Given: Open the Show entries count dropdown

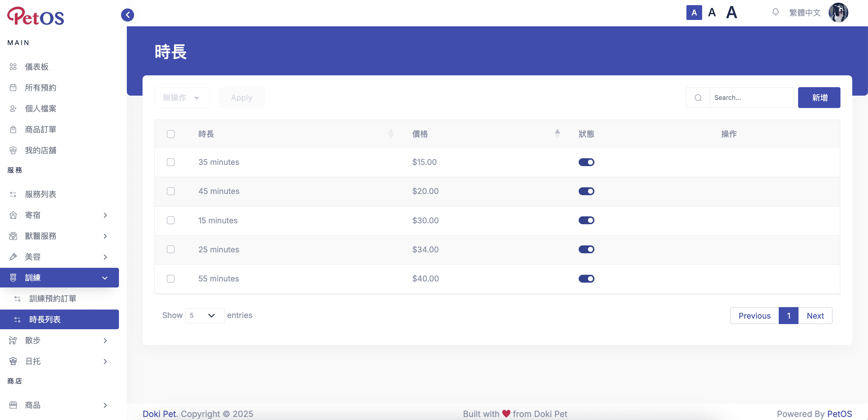Looking at the screenshot, I should point(205,316).
